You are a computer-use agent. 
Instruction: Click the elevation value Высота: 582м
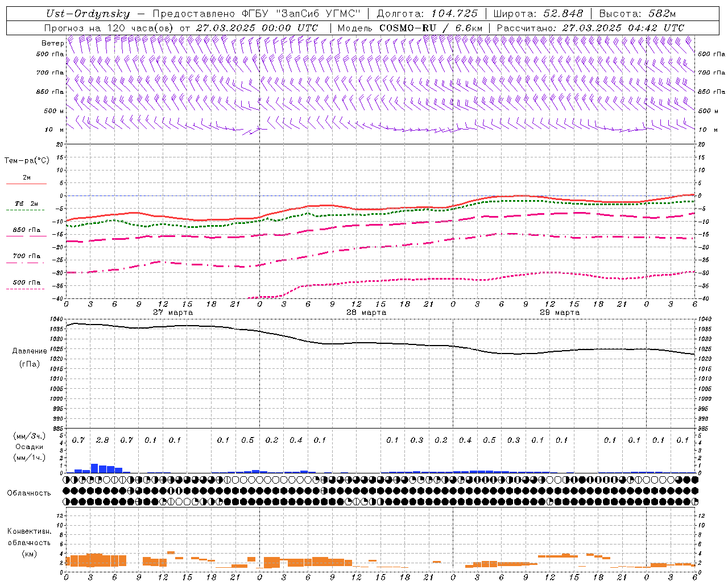click(x=637, y=14)
